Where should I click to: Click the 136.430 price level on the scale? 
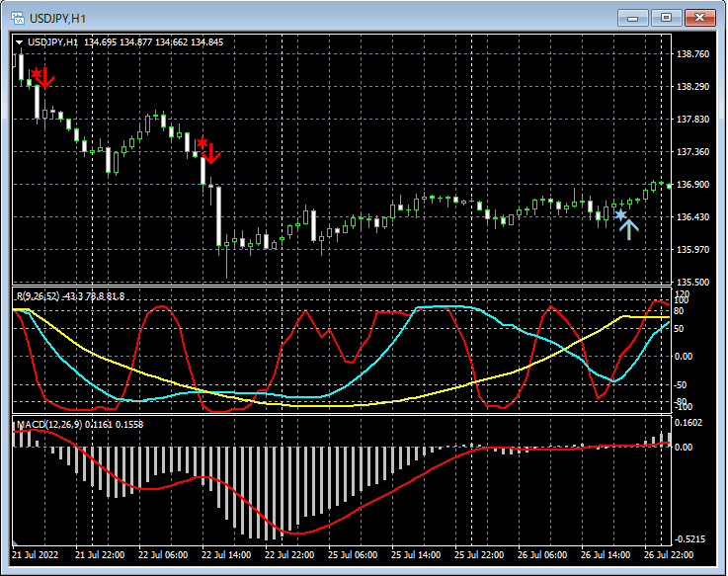pyautogui.click(x=692, y=217)
